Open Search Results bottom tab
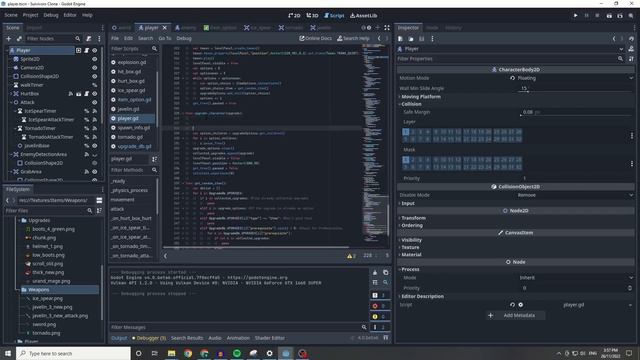 (187, 338)
